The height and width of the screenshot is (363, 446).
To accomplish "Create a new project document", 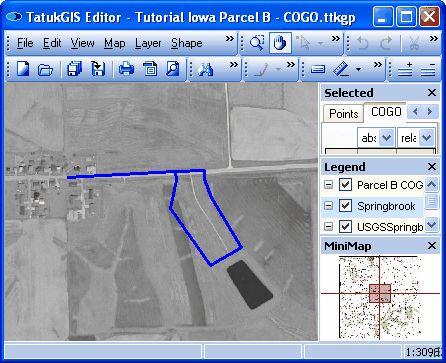I will point(23,69).
